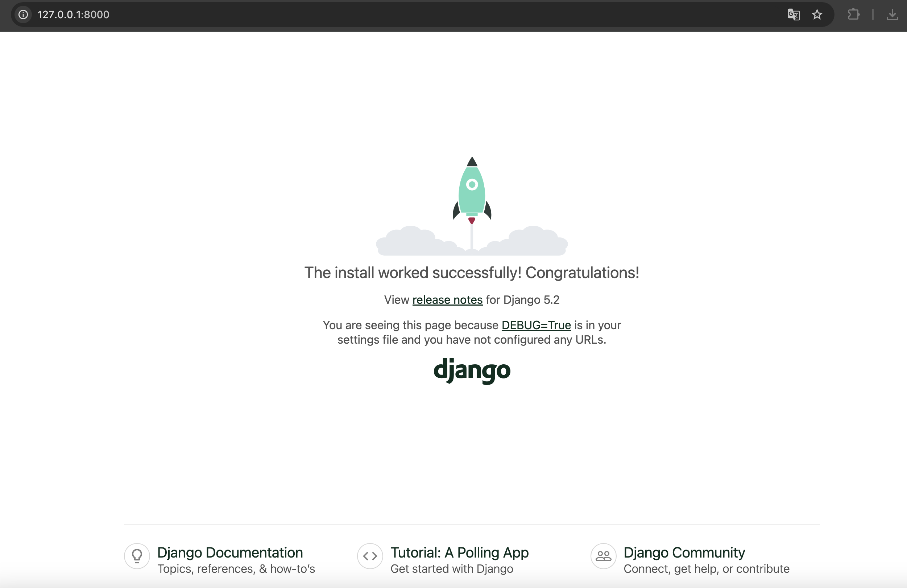This screenshot has height=588, width=907.
Task: Open Django Community link
Action: tap(684, 552)
